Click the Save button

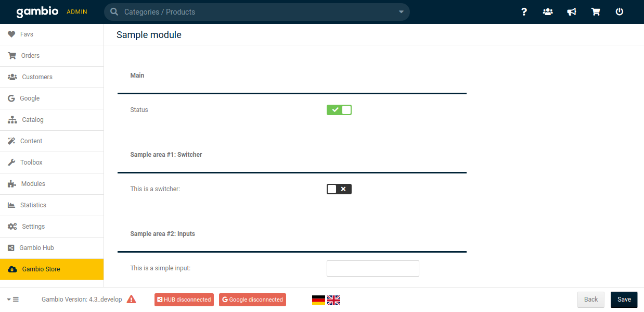tap(624, 299)
